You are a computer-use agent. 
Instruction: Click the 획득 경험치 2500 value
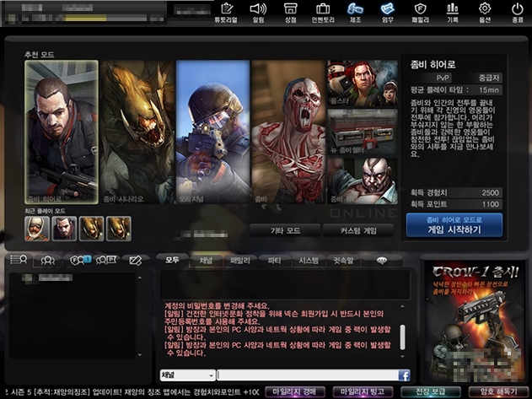pos(491,193)
